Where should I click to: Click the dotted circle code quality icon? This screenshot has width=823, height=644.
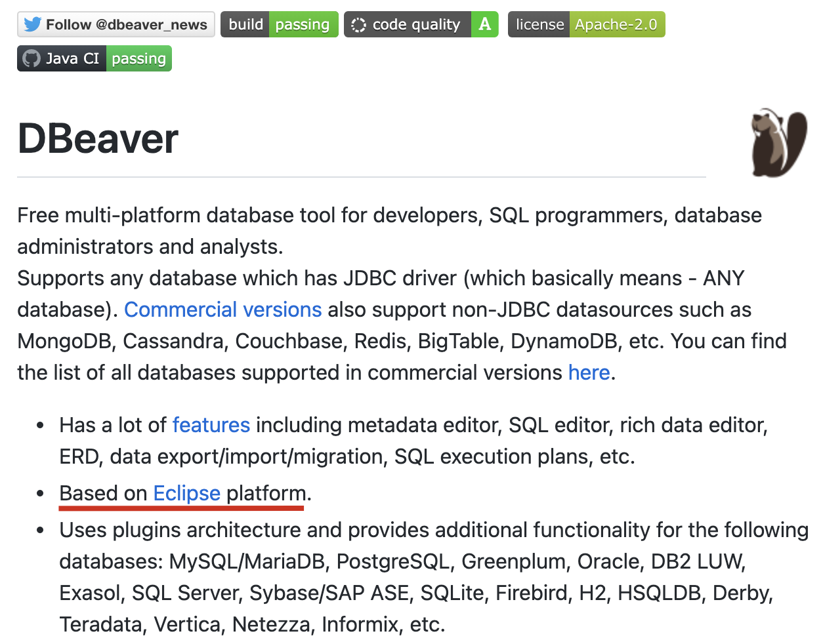coord(358,25)
